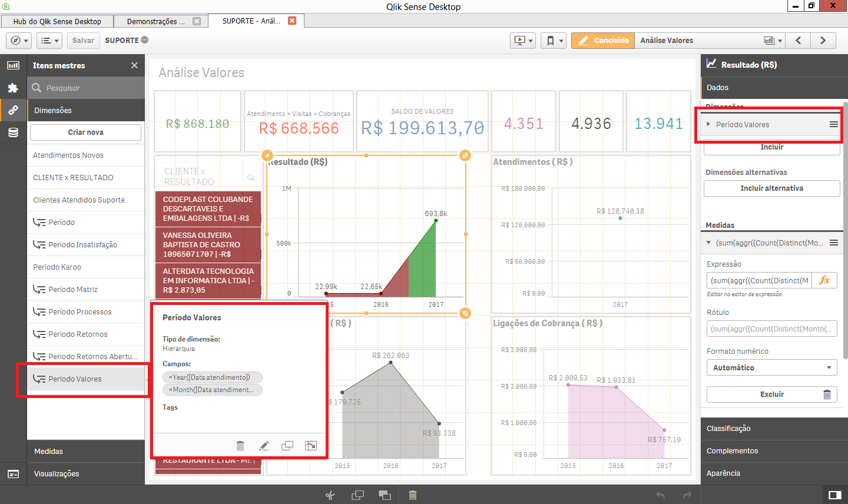Select Período Processos dimension
Viewport: 848px width, 504px height.
(x=86, y=312)
